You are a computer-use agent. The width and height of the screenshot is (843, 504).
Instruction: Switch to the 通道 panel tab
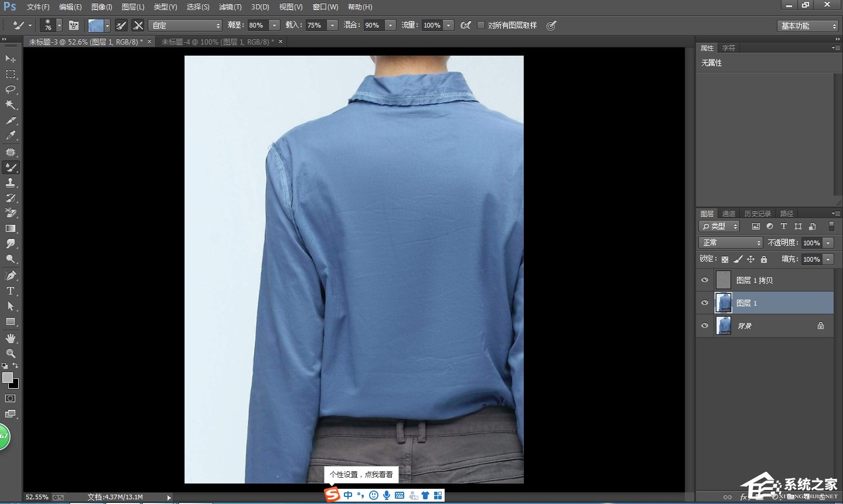[x=728, y=213]
